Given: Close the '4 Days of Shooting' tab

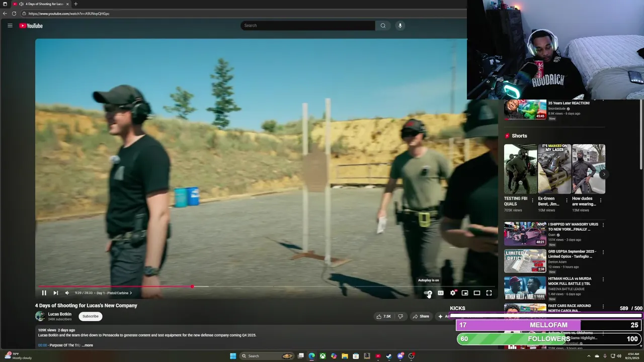Looking at the screenshot, I should (67, 4).
